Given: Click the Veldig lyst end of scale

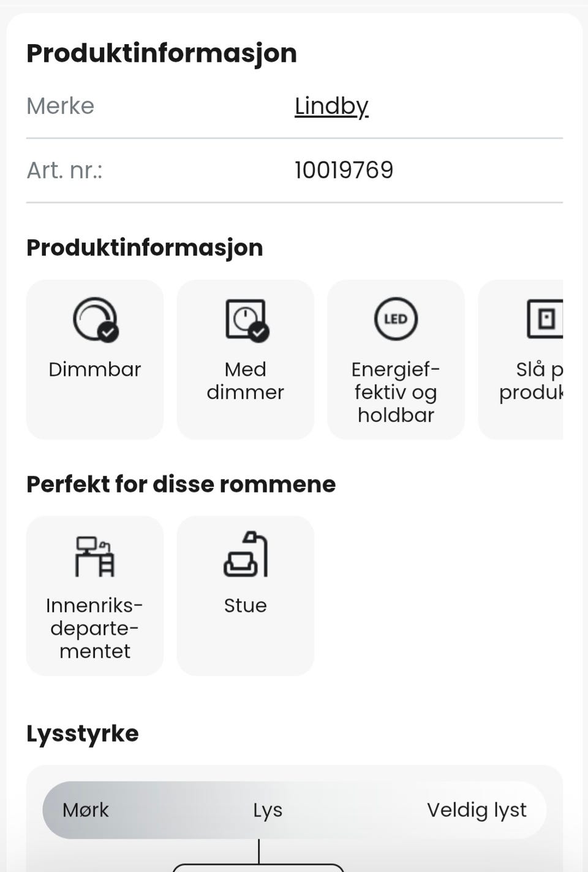Looking at the screenshot, I should tap(477, 810).
